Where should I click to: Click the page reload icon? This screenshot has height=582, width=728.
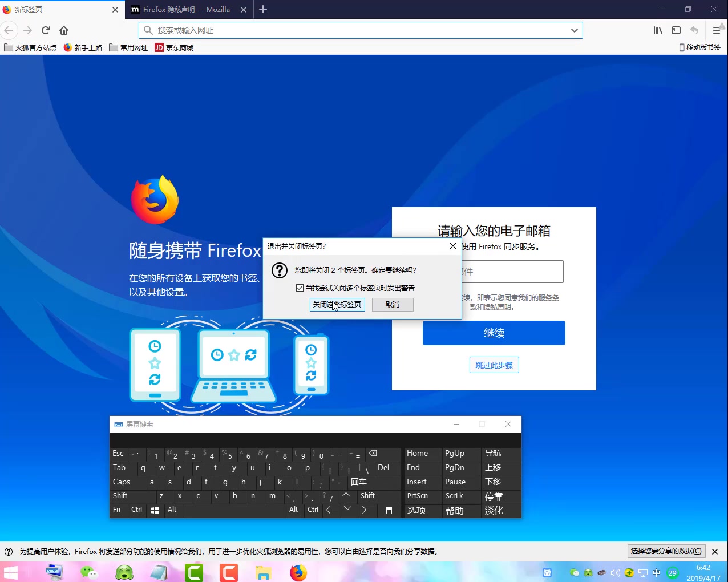pos(46,30)
